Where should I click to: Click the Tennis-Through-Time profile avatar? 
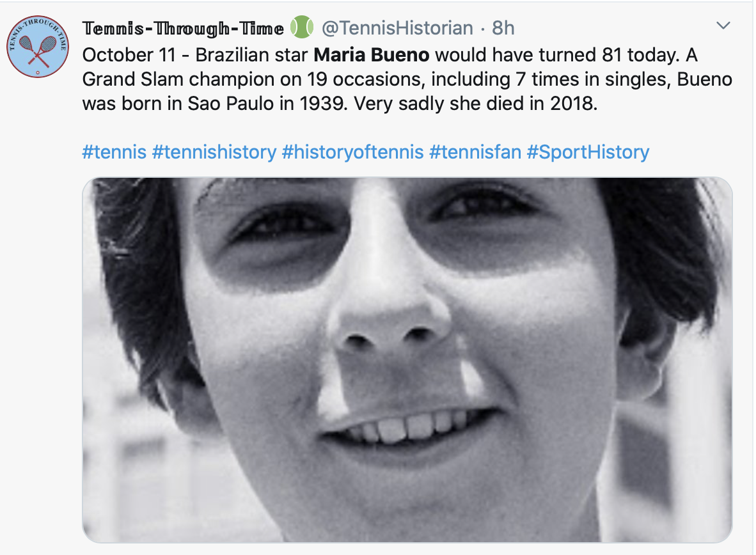38,46
